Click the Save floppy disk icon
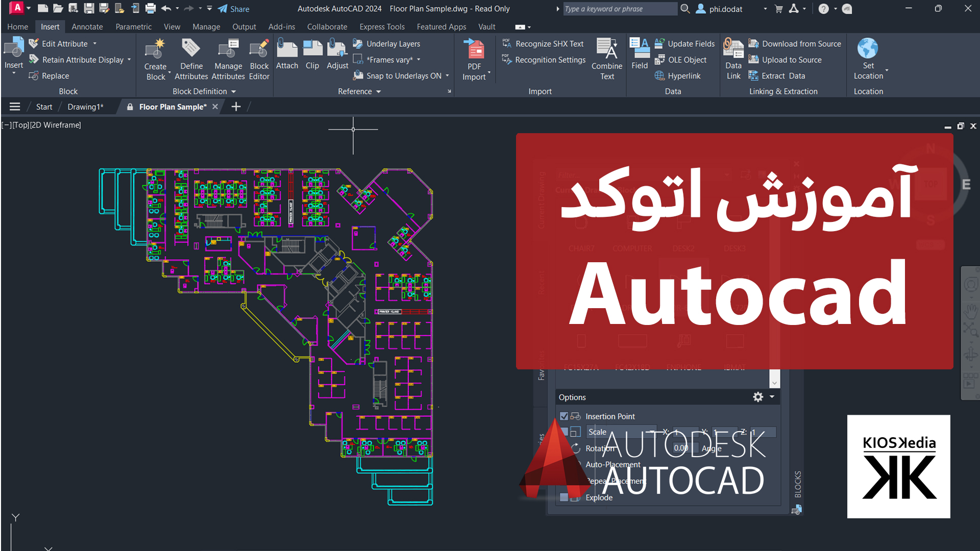Screen dimensions: 980x551 point(89,8)
